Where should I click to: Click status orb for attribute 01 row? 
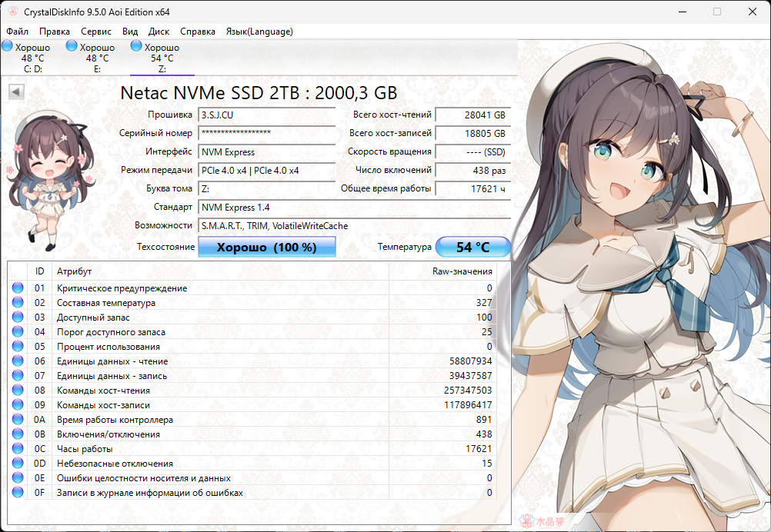coord(18,288)
